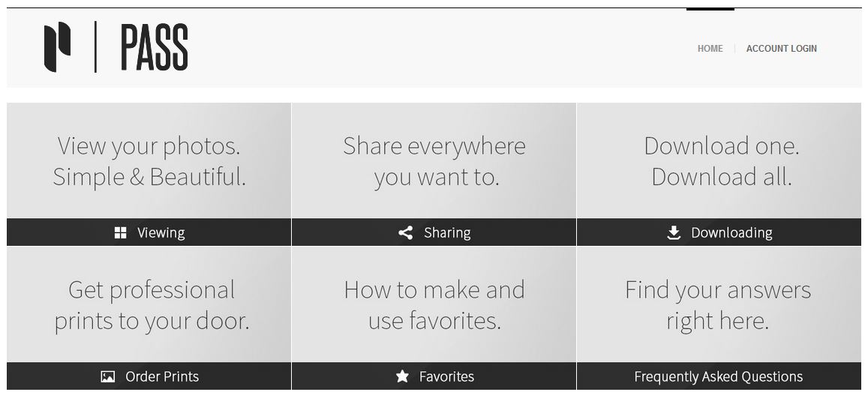Open the ACCOUNT LOGIN page
The width and height of the screenshot is (868, 398).
781,49
